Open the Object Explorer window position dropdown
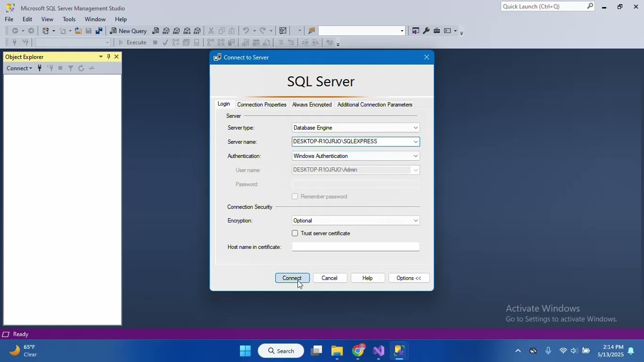The width and height of the screenshot is (644, 362). click(101, 57)
